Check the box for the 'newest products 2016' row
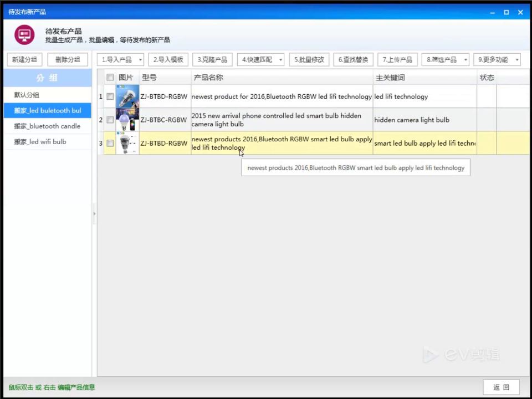532x399 pixels. click(110, 143)
